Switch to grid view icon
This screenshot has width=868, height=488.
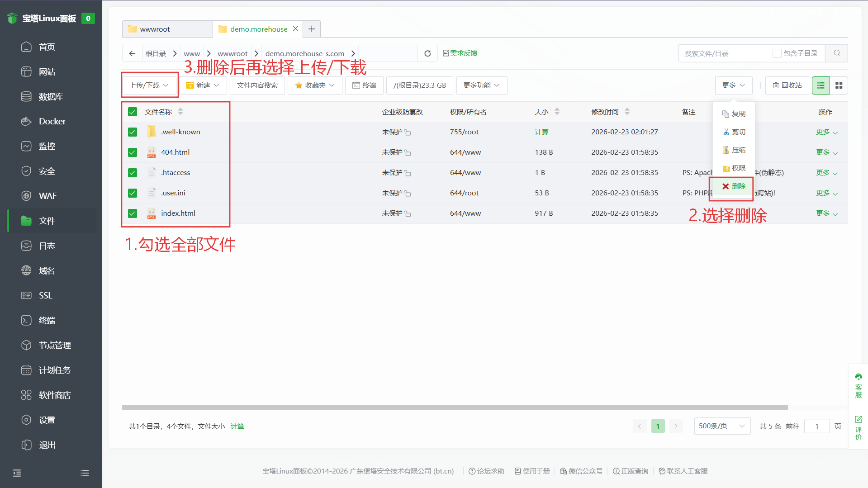pyautogui.click(x=839, y=85)
